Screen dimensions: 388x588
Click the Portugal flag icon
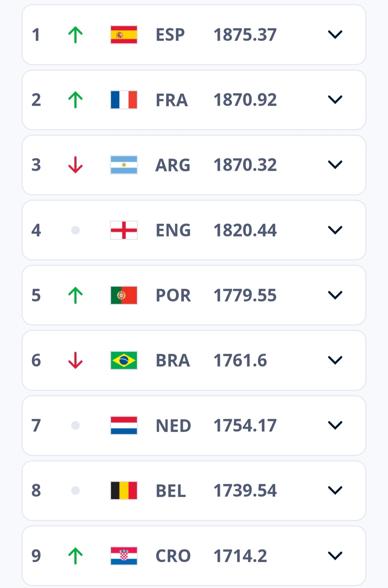[124, 295]
